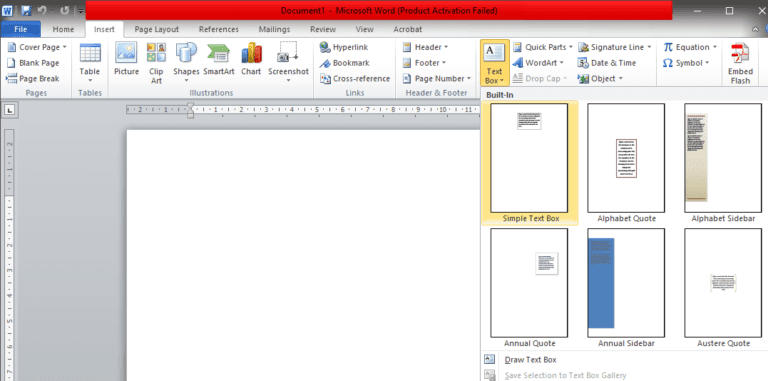
Task: Switch to the Page Layout tab
Action: pos(157,29)
